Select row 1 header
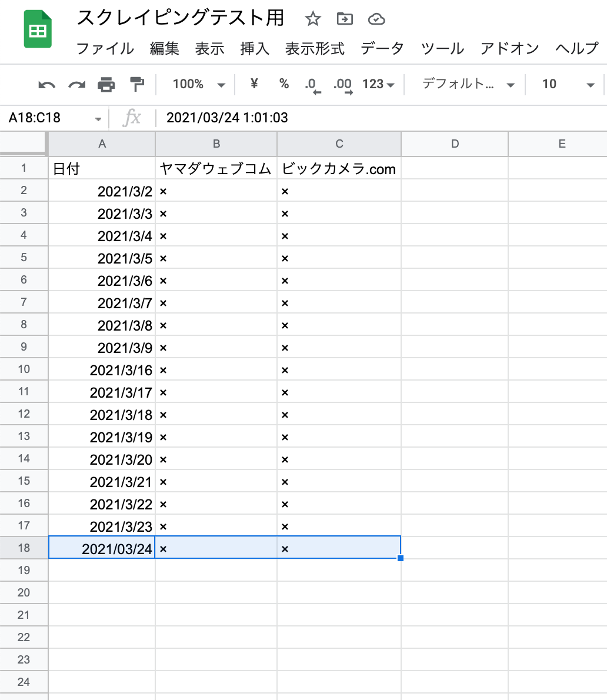Viewport: 607px width, 700px height. click(24, 168)
